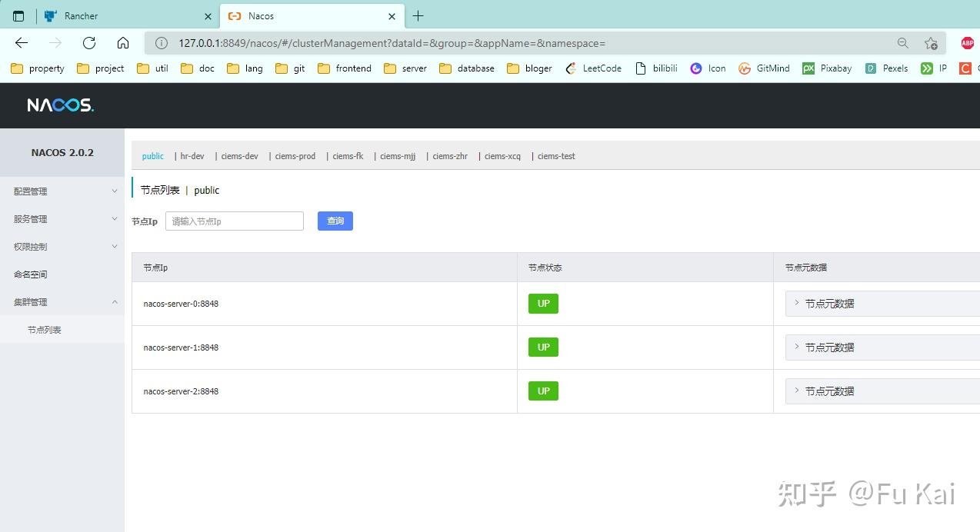Open the 命名空间 sidebar page
980x532 pixels.
31,274
